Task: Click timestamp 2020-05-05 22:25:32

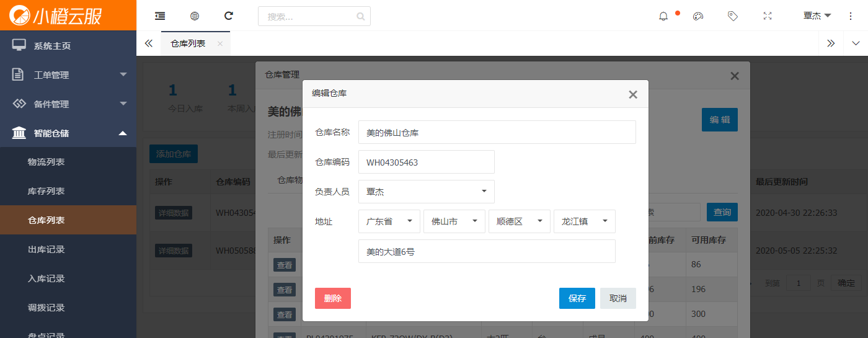Action: coord(796,251)
